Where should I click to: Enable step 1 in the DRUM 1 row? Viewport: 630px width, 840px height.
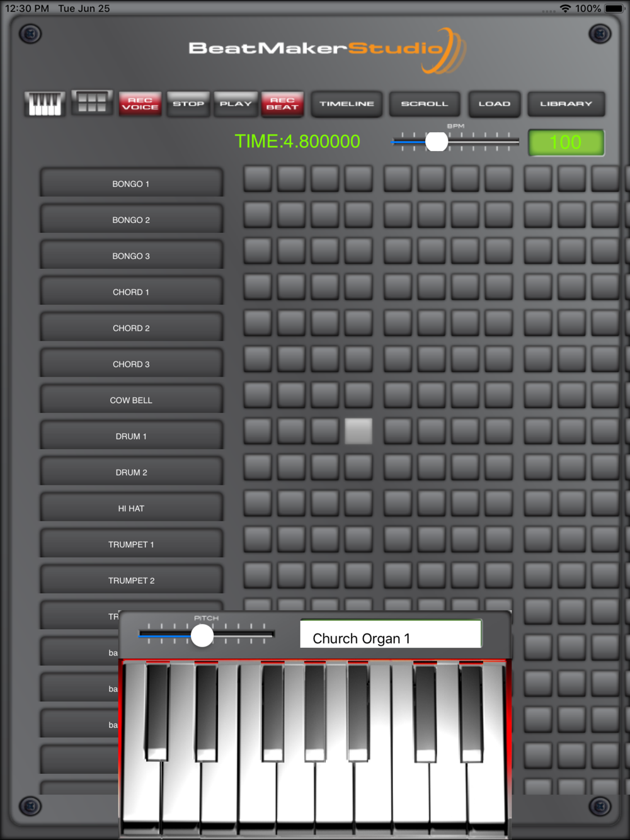coord(258,431)
